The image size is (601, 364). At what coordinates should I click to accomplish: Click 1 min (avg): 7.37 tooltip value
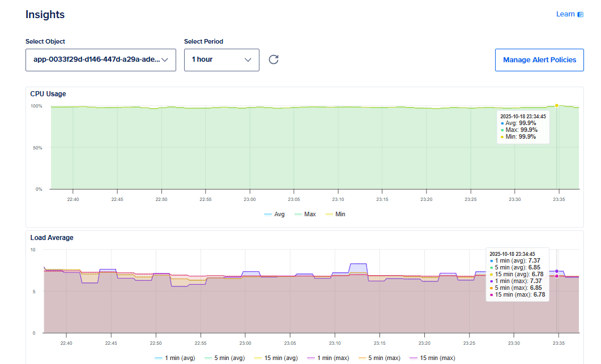pyautogui.click(x=517, y=260)
